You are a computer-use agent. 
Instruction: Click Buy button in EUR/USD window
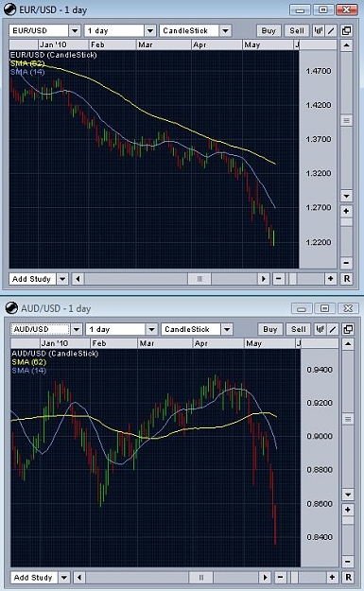269,30
